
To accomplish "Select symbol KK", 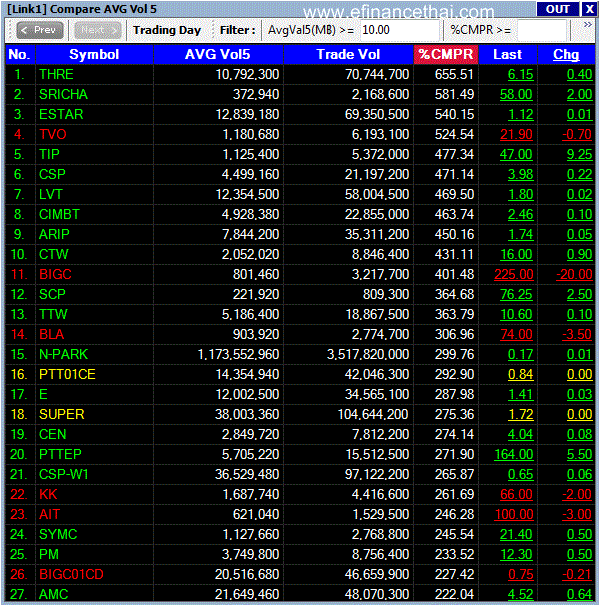I will 48,494.
